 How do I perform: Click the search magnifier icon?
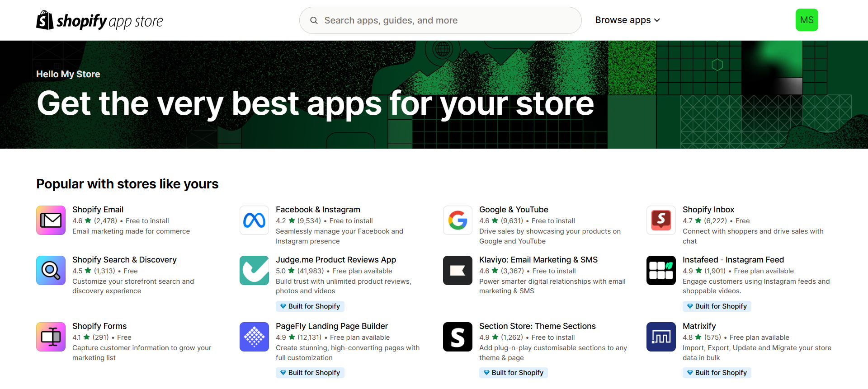(314, 20)
